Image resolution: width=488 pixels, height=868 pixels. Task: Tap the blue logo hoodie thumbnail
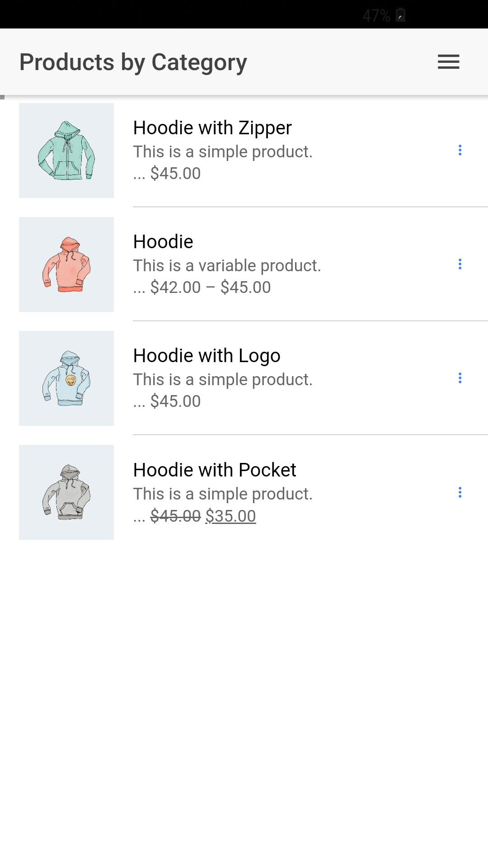tap(66, 378)
